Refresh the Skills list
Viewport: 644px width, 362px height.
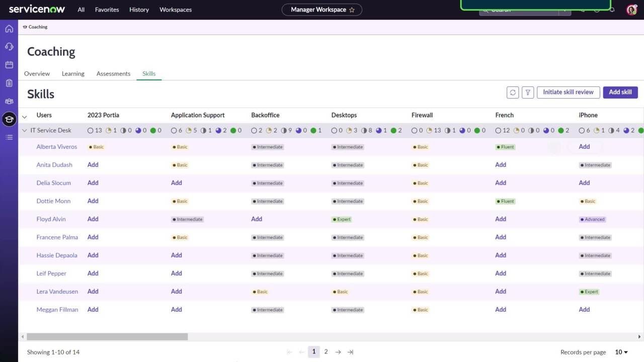[x=512, y=92]
